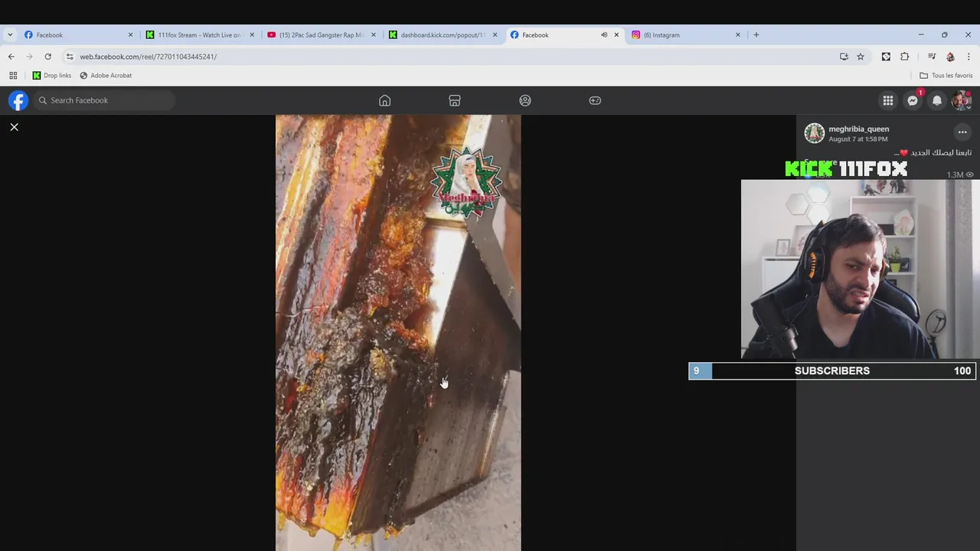This screenshot has height=551, width=980.
Task: Click SUBSCRIBERS goal progress bar
Action: tap(832, 370)
